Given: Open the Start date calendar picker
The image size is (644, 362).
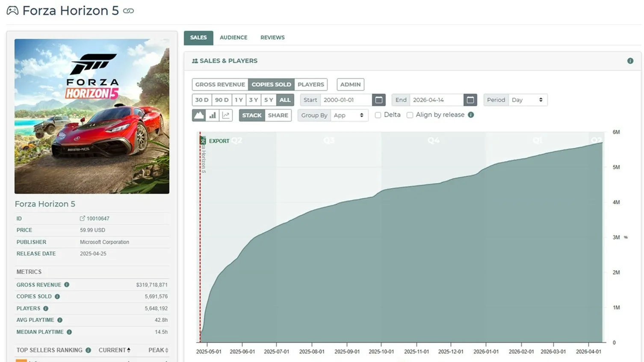Looking at the screenshot, I should pos(379,100).
